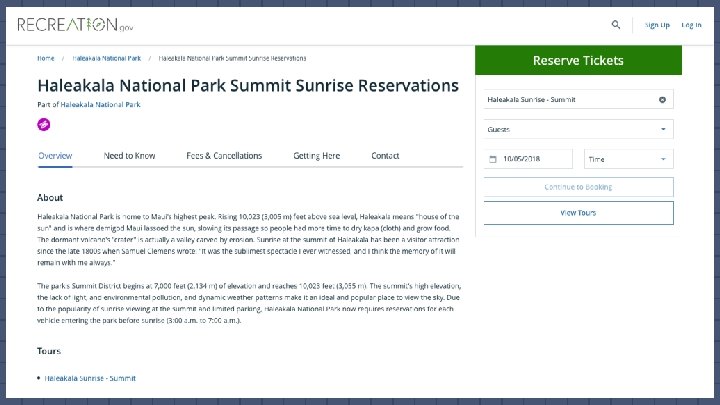Go to the Home breadcrumb
720x405 pixels.
pos(46,58)
